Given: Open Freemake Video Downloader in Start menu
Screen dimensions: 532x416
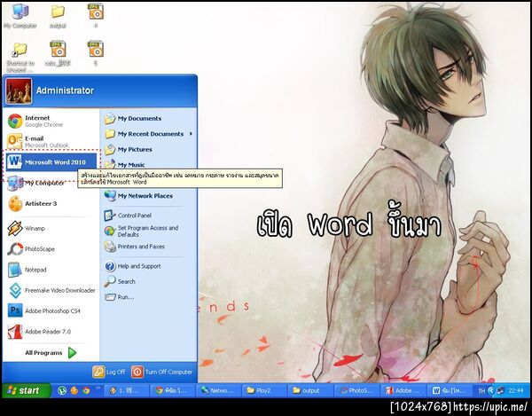Looking at the screenshot, I should click(51, 290).
